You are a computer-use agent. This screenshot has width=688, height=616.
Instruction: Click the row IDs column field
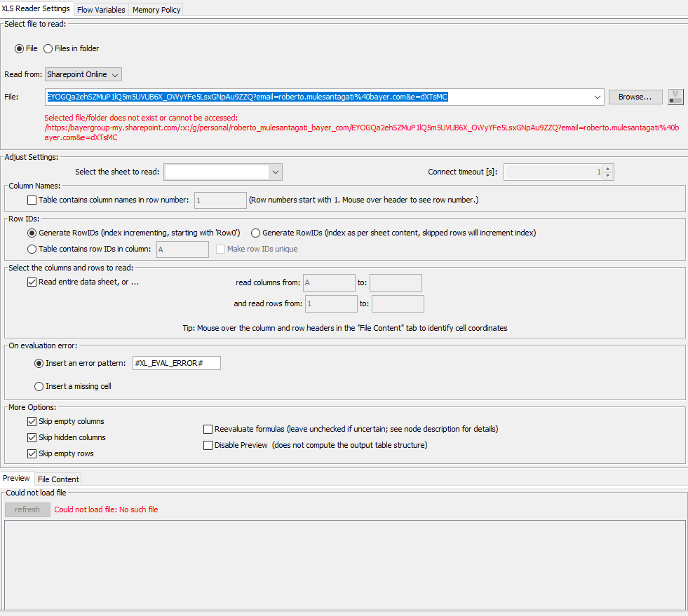pos(182,249)
